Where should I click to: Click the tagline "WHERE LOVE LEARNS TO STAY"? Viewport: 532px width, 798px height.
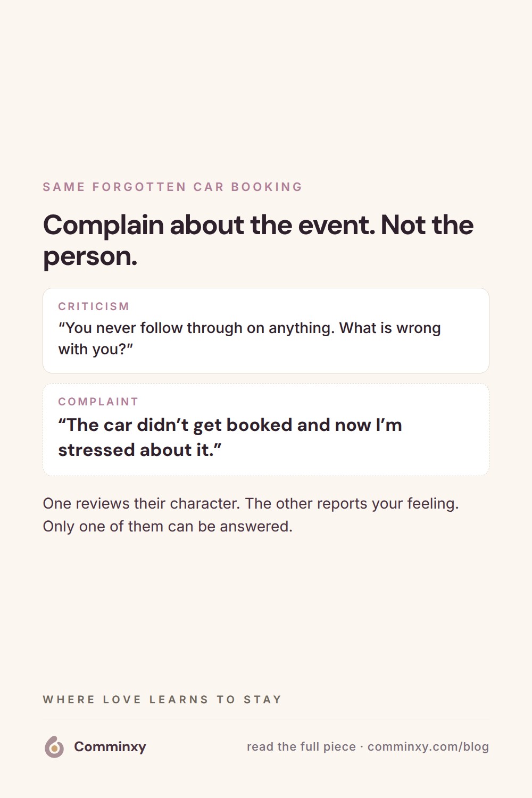coord(162,700)
